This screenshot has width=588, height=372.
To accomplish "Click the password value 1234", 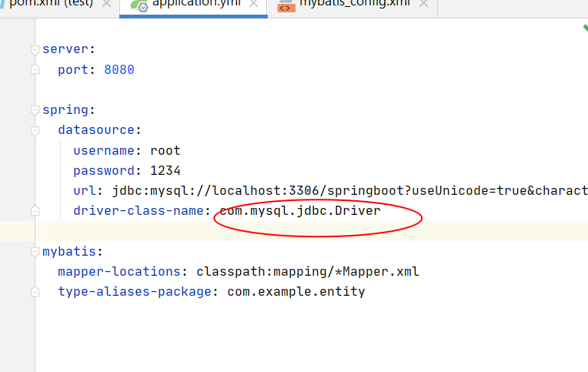I will [x=165, y=171].
